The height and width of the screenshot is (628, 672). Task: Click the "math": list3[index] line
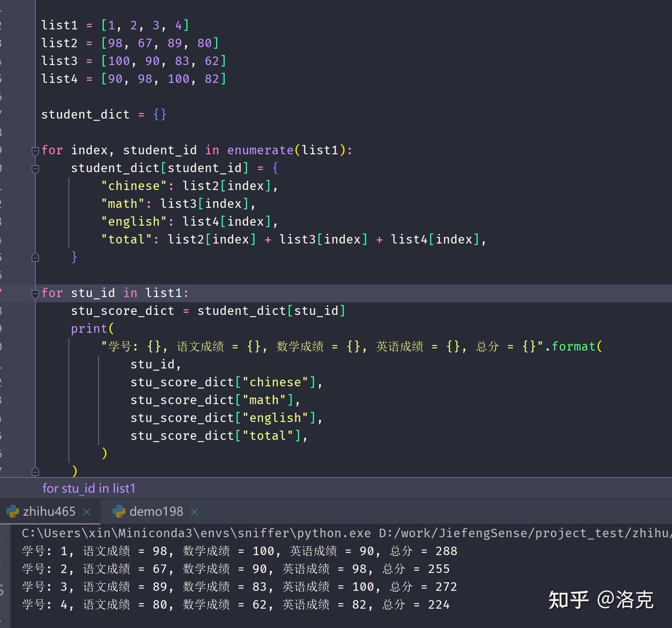(178, 204)
